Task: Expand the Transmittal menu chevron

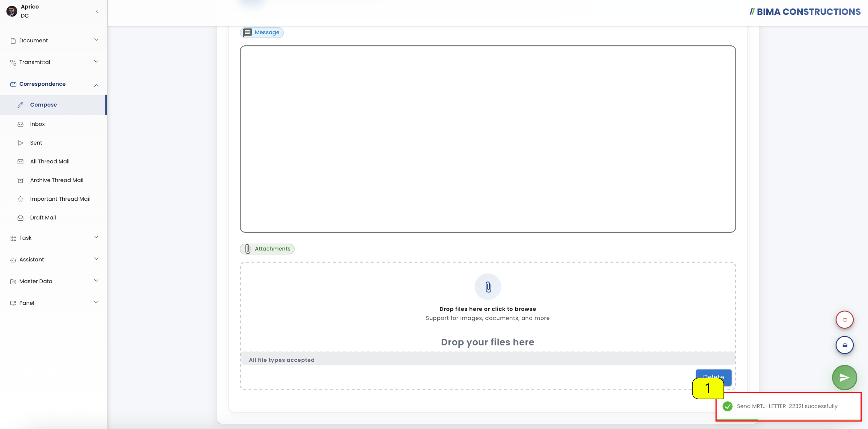Action: click(96, 61)
